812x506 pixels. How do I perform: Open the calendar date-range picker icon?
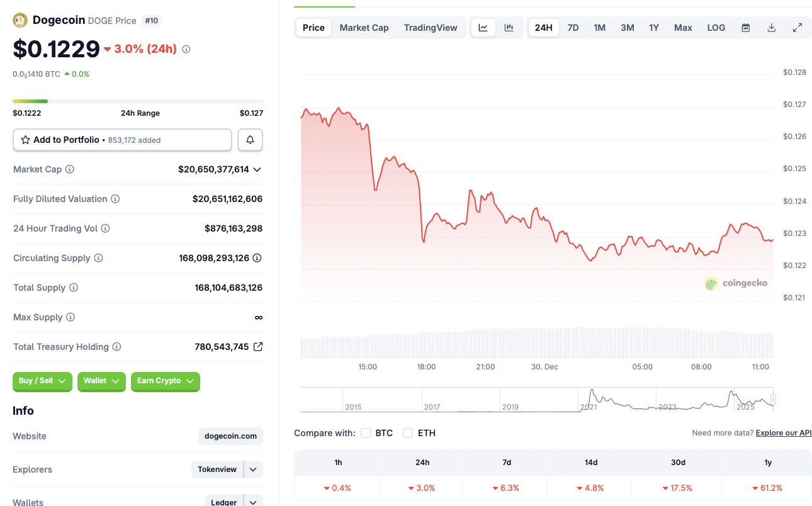745,28
